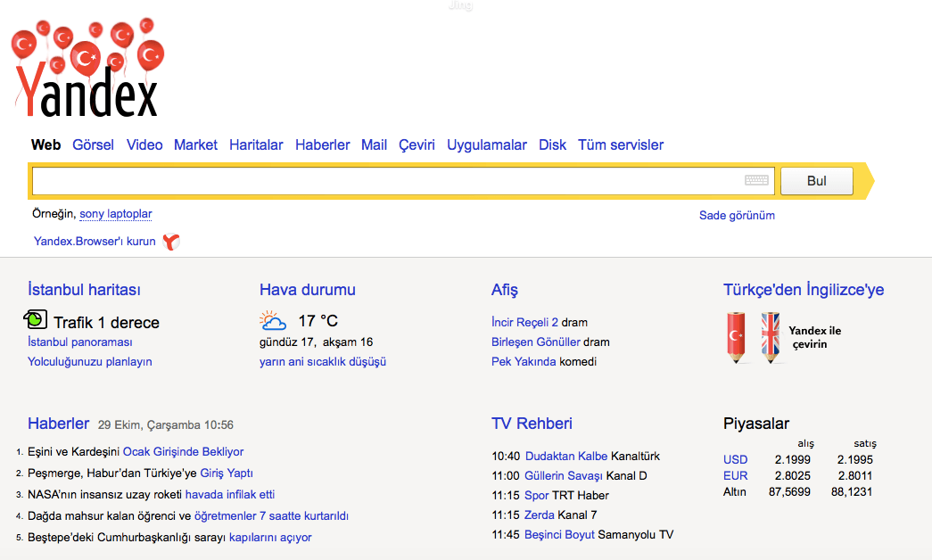
Task: Click the partly cloudy weather icon
Action: [x=273, y=321]
